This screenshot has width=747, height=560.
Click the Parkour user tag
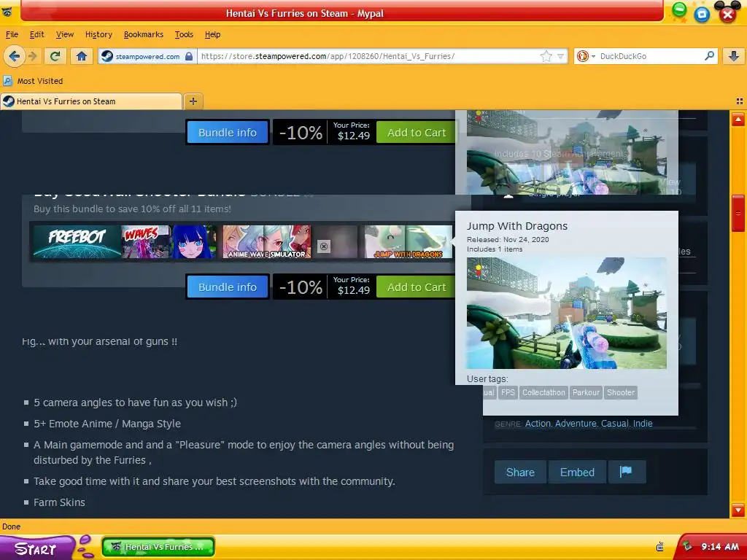click(x=586, y=392)
